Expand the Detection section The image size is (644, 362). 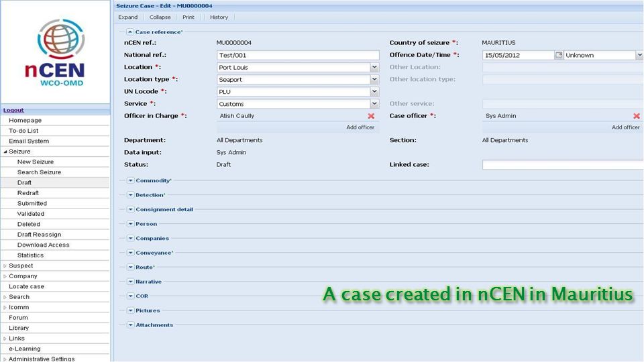(x=130, y=195)
